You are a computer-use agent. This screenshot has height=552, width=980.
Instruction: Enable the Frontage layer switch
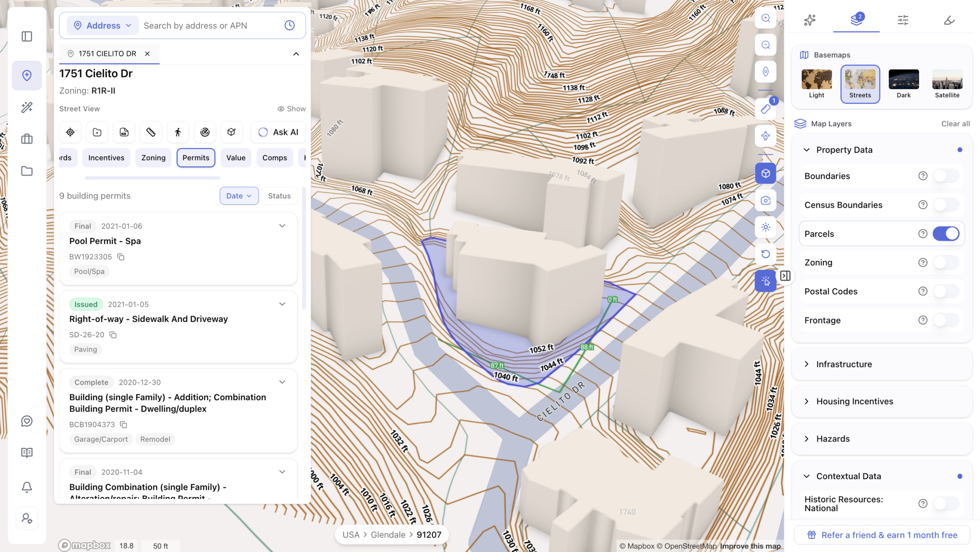(946, 320)
